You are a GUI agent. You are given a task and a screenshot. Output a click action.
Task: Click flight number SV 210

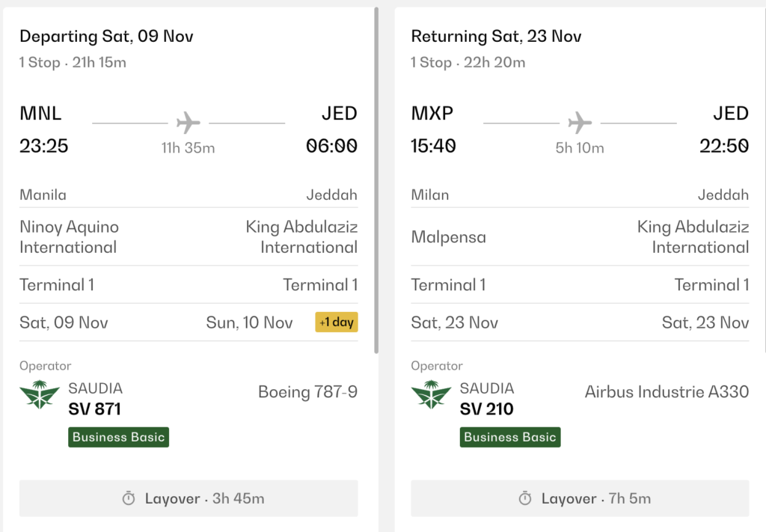[486, 409]
